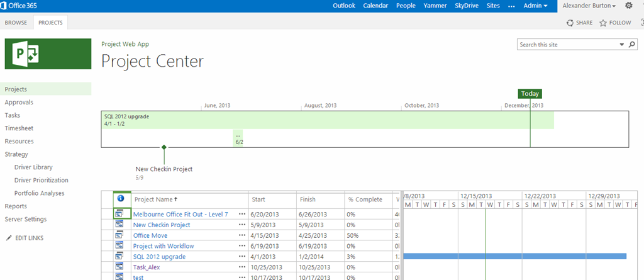The width and height of the screenshot is (644, 280).
Task: Click project icon for New Checkin Project
Action: coord(120,224)
